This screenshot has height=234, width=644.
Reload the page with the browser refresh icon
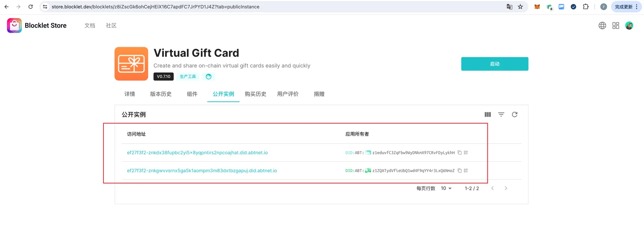click(31, 7)
